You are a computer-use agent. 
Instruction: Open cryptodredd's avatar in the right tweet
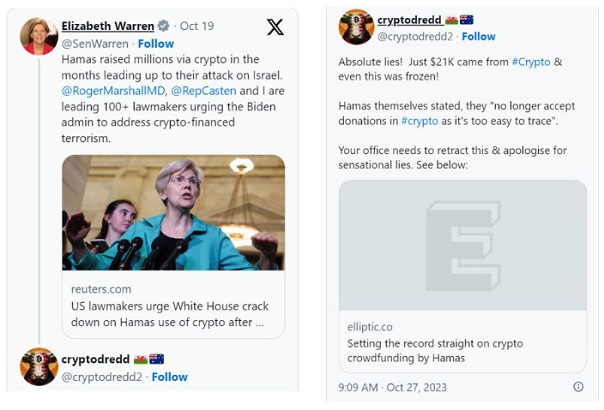click(x=356, y=27)
